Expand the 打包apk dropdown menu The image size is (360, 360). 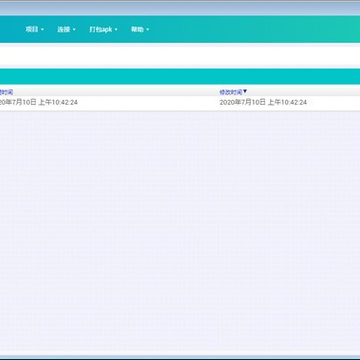[103, 29]
